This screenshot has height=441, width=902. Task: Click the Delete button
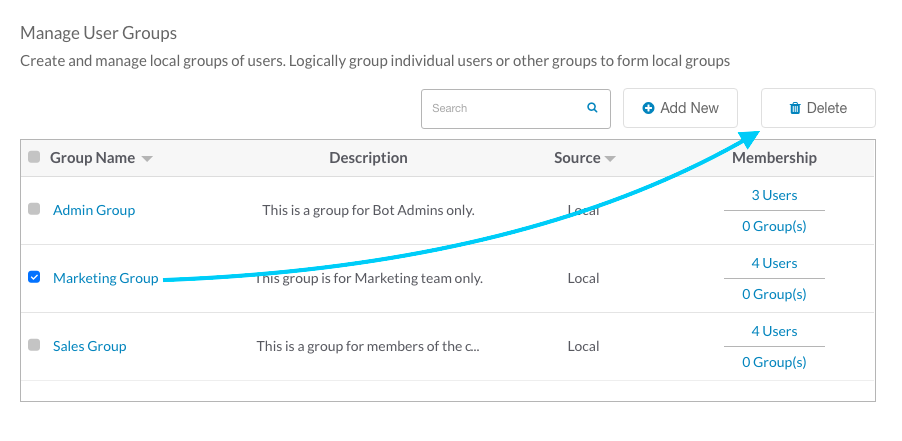click(818, 108)
